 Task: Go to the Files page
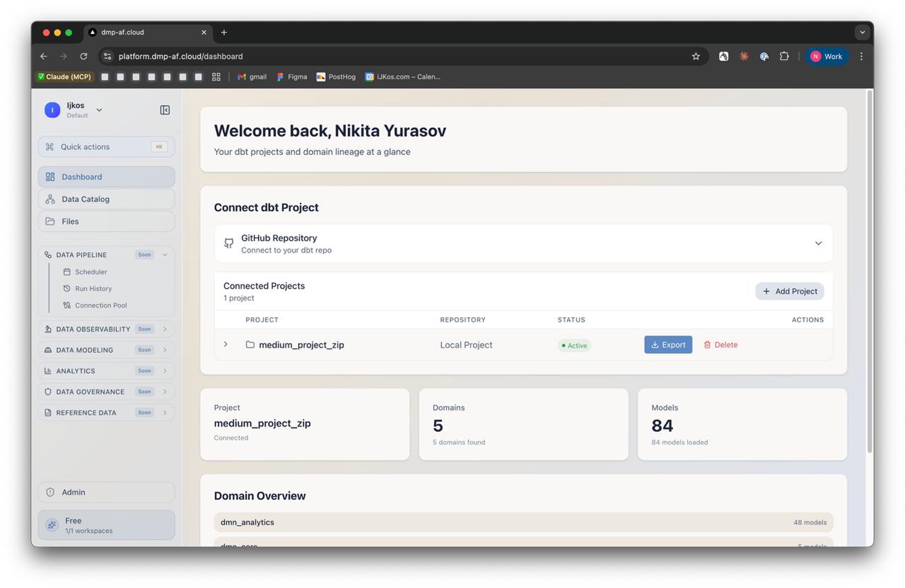[106, 222]
